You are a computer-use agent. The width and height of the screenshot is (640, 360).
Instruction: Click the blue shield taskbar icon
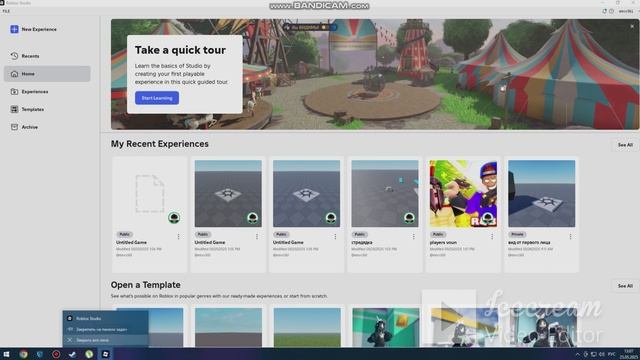click(40, 354)
